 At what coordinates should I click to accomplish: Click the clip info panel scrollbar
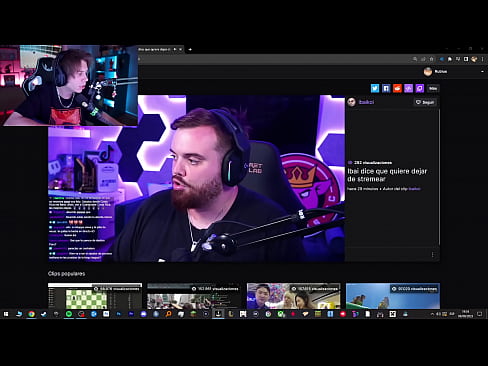(439, 177)
